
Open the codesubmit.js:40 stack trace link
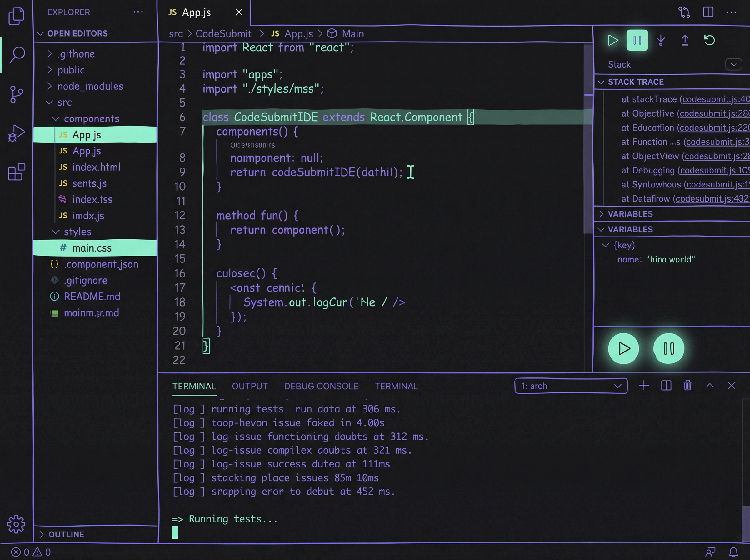714,99
